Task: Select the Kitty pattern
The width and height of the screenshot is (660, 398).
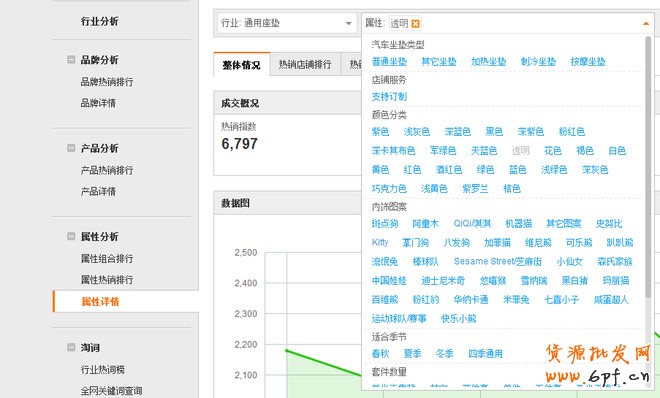Action: click(380, 242)
